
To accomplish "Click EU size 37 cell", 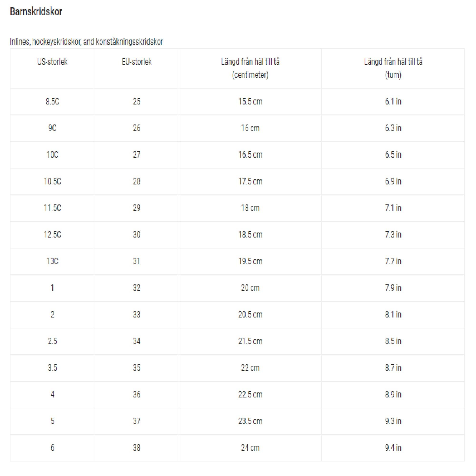I will (137, 421).
